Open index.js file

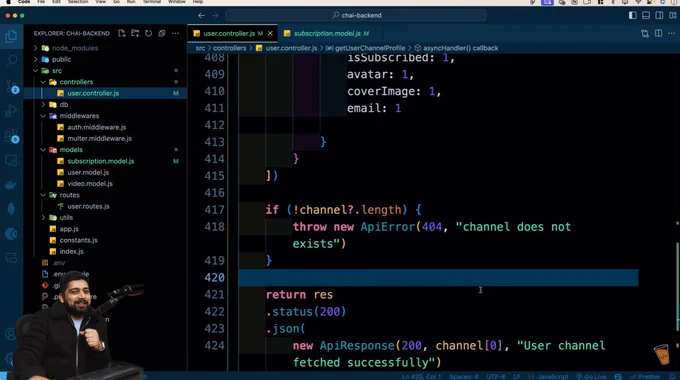72,251
